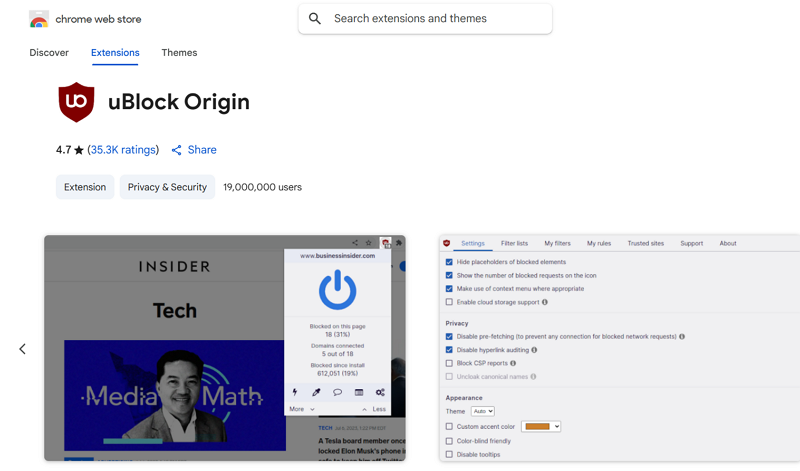Open the Extensions tab
Screen dimensions: 800x471
[x=115, y=53]
